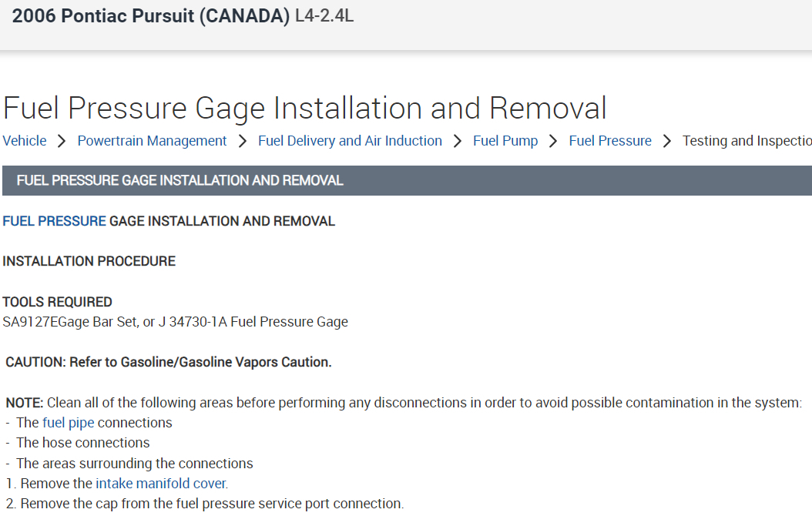Open the Powertrain Management breadcrumb
Image resolution: width=812 pixels, height=526 pixels.
(152, 141)
